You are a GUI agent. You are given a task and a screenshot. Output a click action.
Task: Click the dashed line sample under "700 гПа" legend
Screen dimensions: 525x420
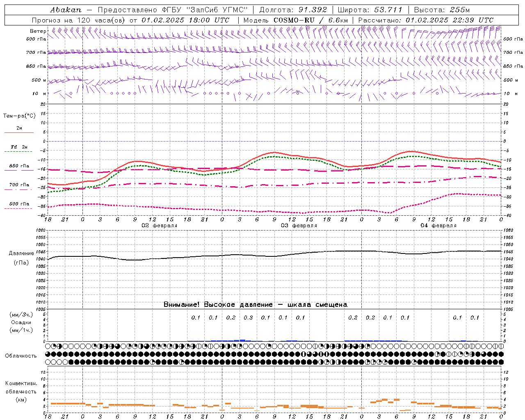(18, 189)
